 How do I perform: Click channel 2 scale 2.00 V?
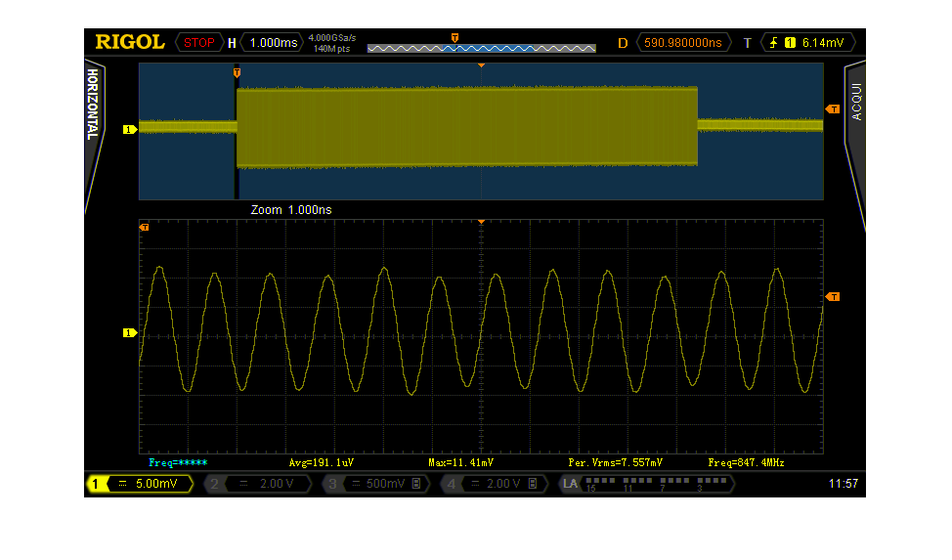(277, 484)
